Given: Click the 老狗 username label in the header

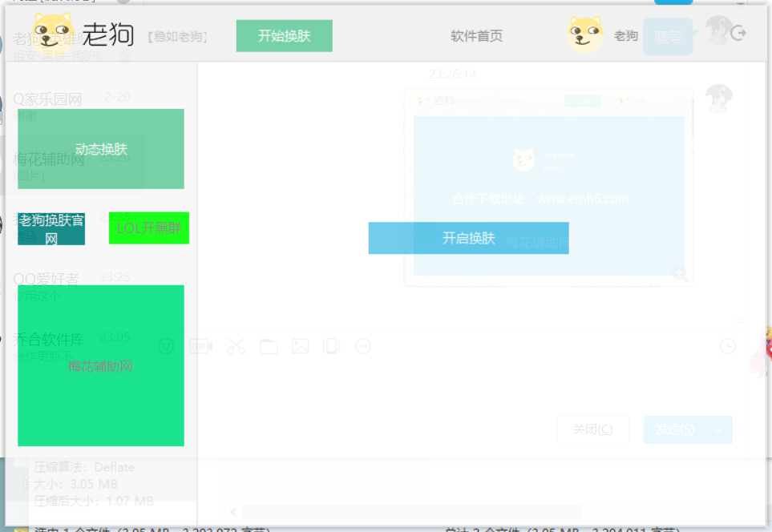Looking at the screenshot, I should [626, 36].
